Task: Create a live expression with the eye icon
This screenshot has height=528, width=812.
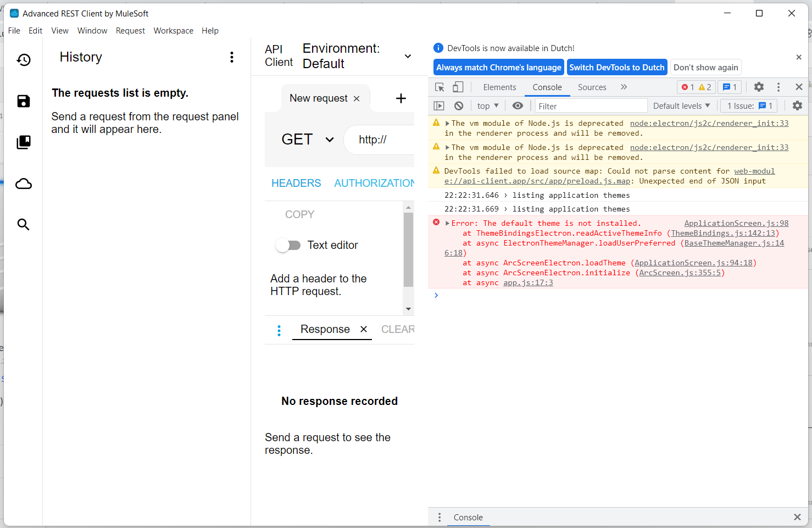Action: pos(518,105)
